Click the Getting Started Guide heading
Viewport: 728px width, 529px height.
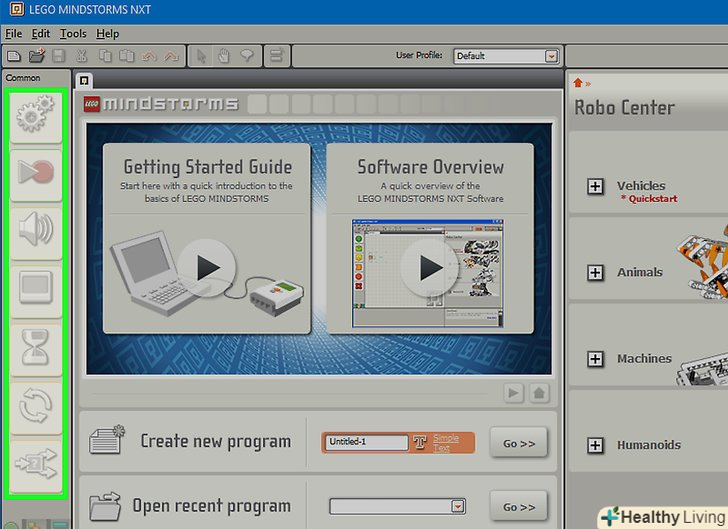click(x=208, y=167)
